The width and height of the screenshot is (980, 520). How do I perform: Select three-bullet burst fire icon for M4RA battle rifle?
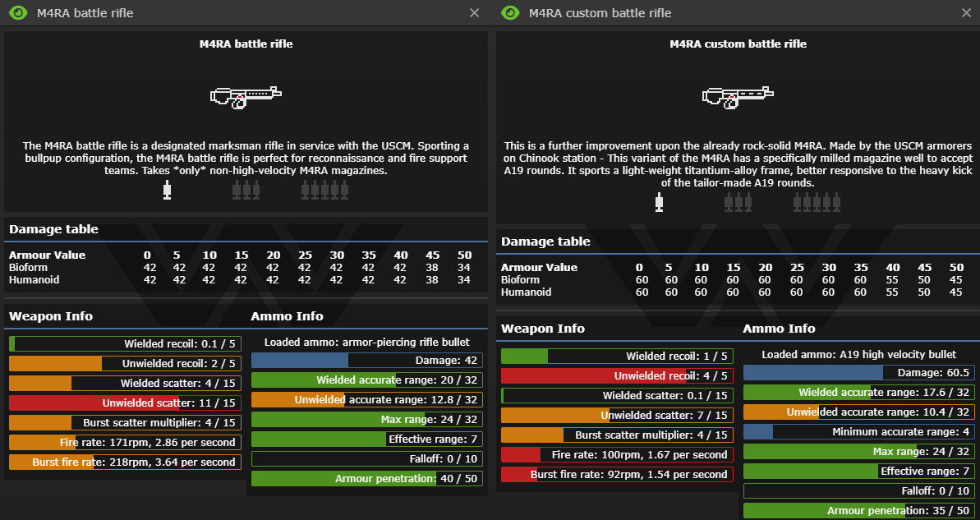point(246,191)
